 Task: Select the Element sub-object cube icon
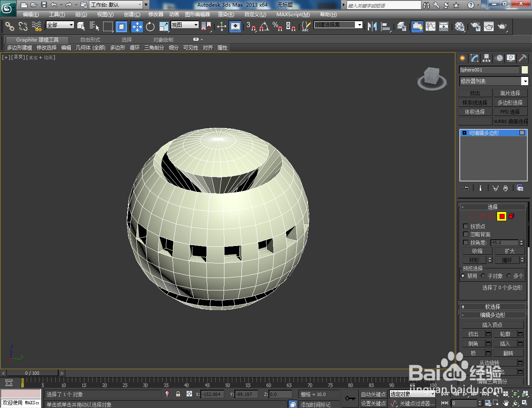click(x=511, y=216)
